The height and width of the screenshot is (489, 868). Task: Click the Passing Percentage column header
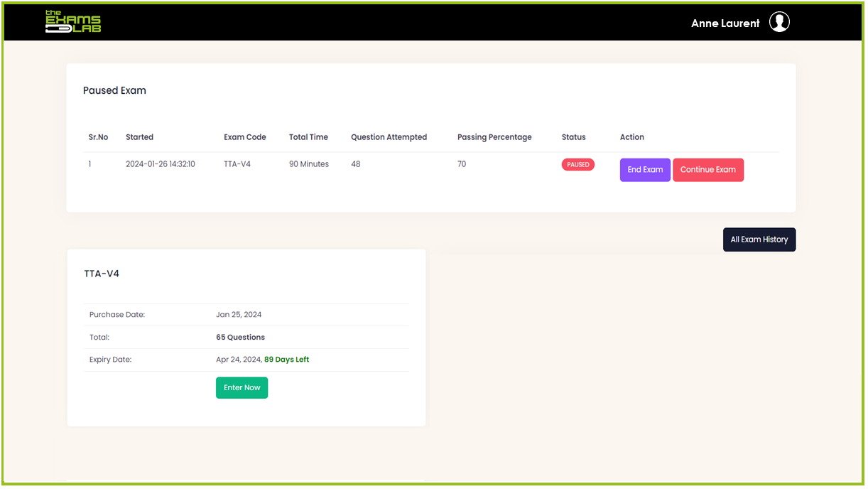pos(494,137)
